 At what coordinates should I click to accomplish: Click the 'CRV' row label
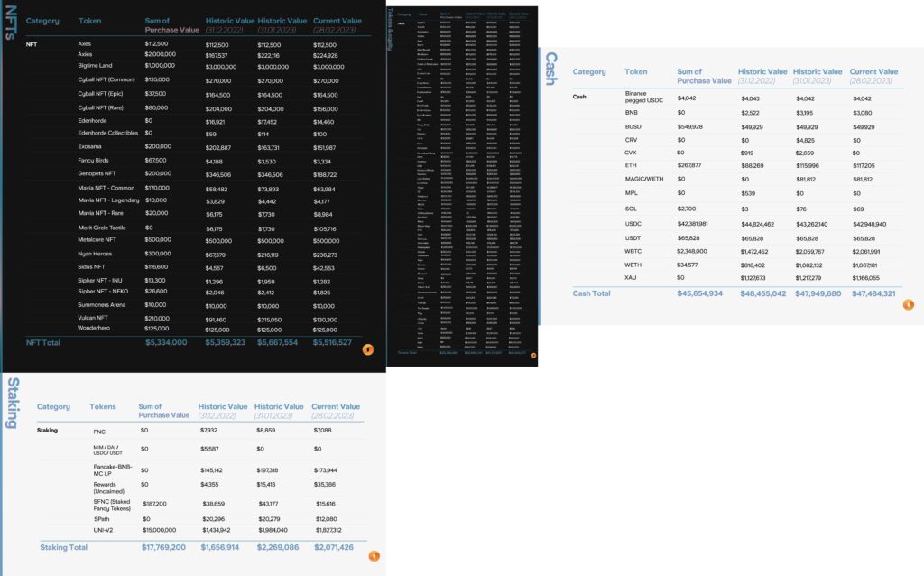click(631, 140)
